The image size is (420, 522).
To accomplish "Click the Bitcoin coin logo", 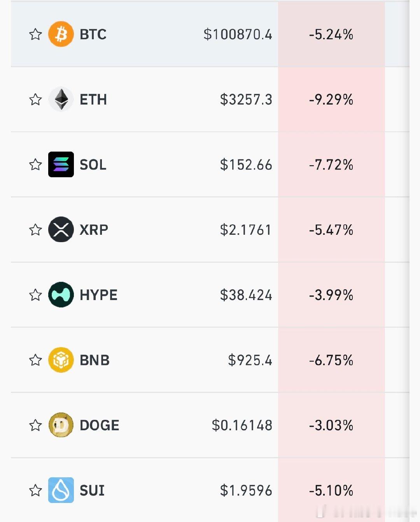I will 61,34.
